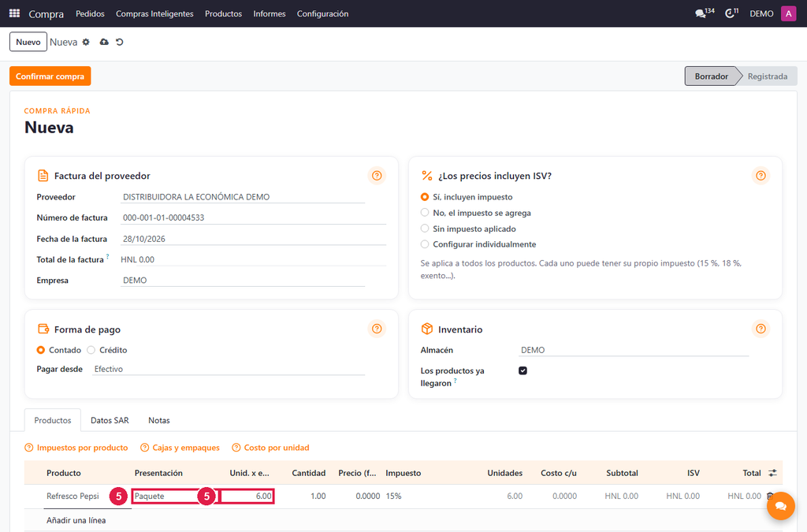Select 'Sí, incluyen impuesto' option
807x532 pixels.
coord(425,197)
